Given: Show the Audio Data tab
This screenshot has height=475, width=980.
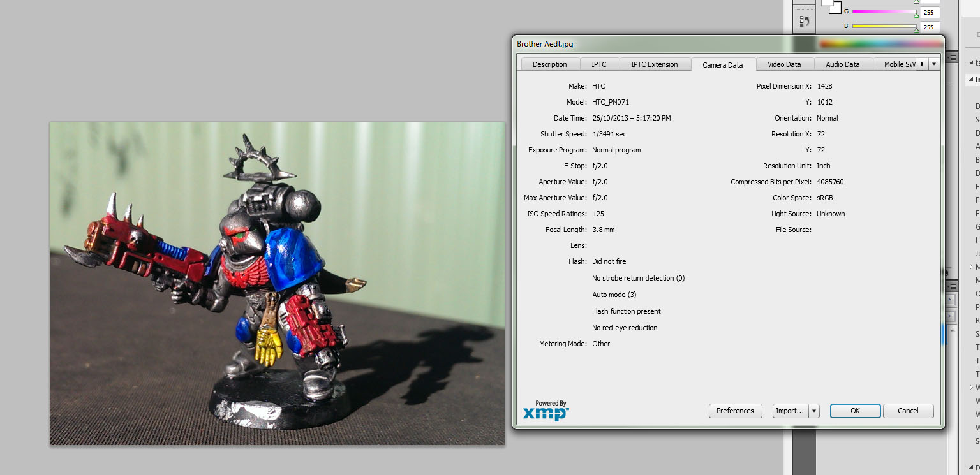Looking at the screenshot, I should pyautogui.click(x=842, y=64).
